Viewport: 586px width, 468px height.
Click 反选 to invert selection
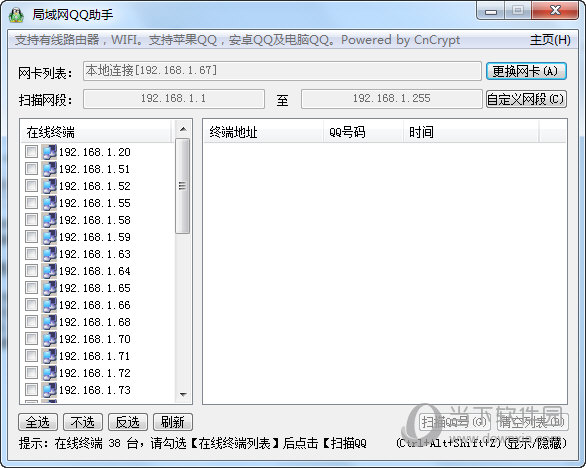128,422
